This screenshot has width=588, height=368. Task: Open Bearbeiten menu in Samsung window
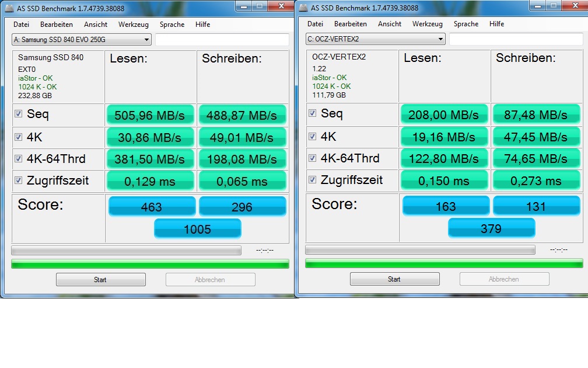click(56, 25)
